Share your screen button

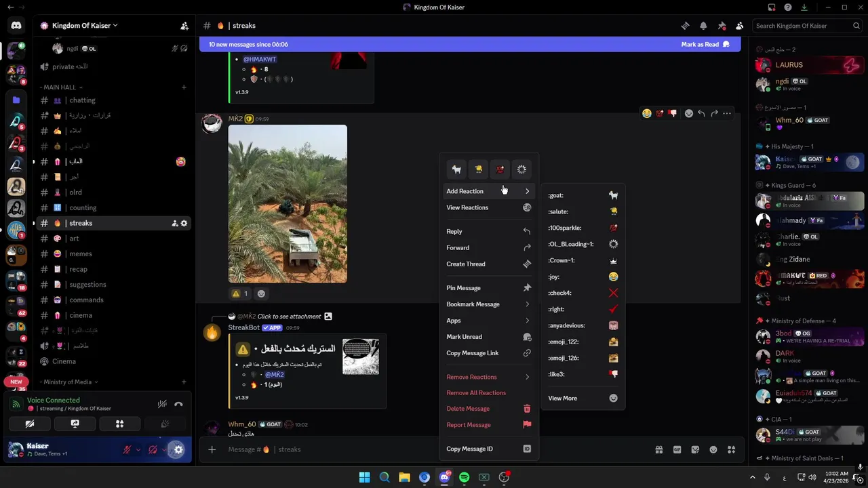75,424
